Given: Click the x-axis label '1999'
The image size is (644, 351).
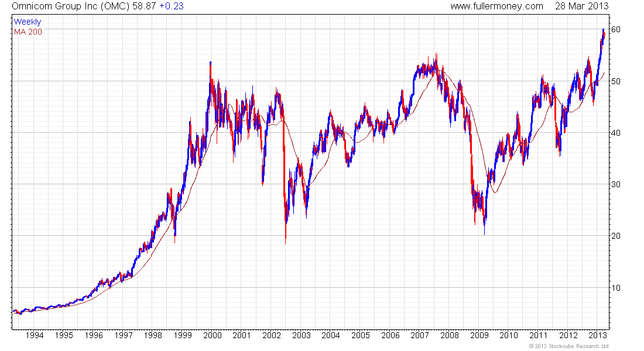Looking at the screenshot, I should click(183, 335).
